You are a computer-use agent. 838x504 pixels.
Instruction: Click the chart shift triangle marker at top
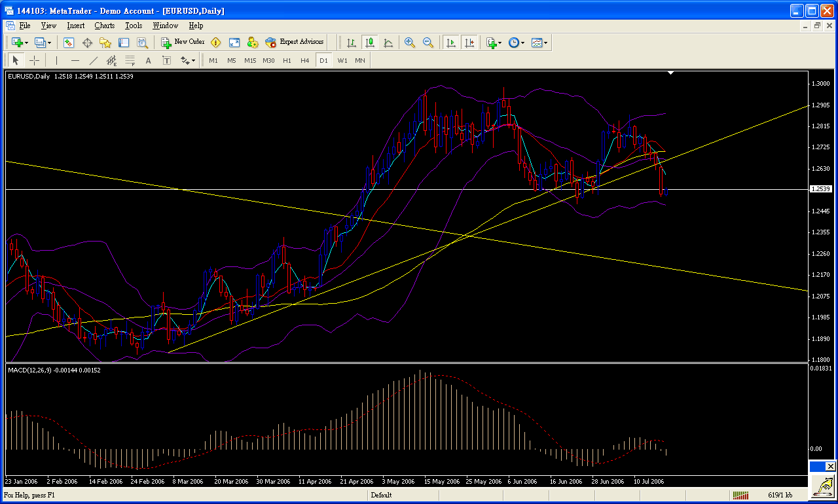(671, 73)
